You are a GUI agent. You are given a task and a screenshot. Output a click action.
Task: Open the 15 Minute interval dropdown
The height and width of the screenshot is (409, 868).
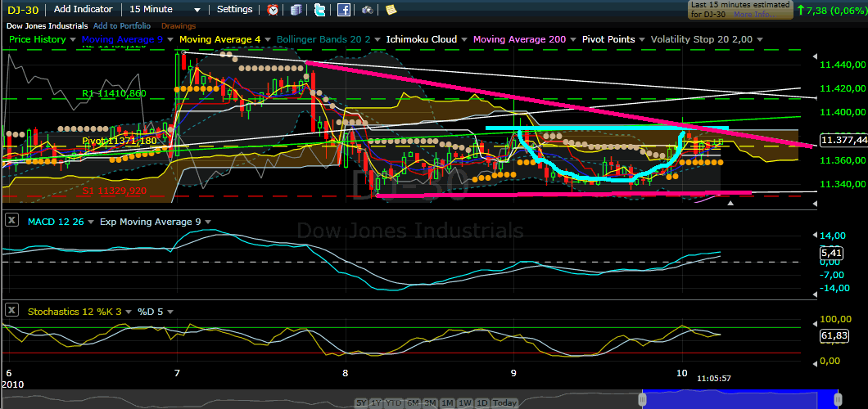(165, 10)
